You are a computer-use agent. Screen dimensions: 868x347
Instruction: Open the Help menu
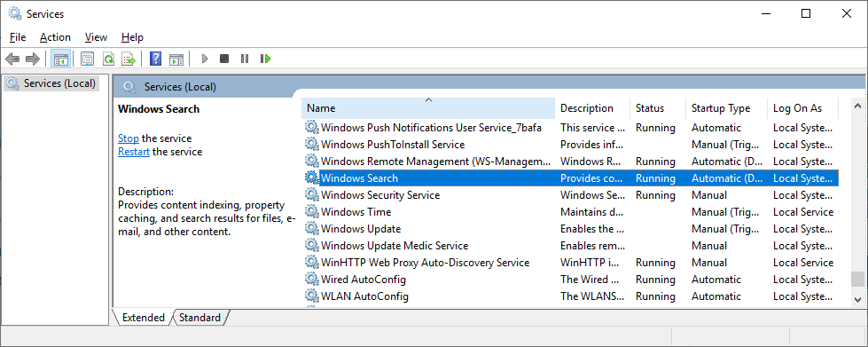(132, 37)
